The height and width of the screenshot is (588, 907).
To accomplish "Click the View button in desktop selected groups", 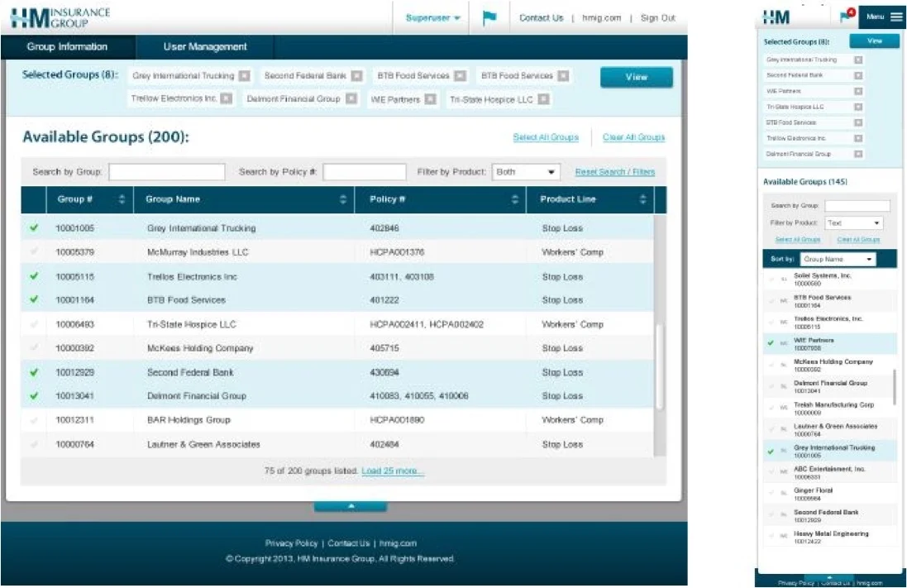I will (x=637, y=77).
